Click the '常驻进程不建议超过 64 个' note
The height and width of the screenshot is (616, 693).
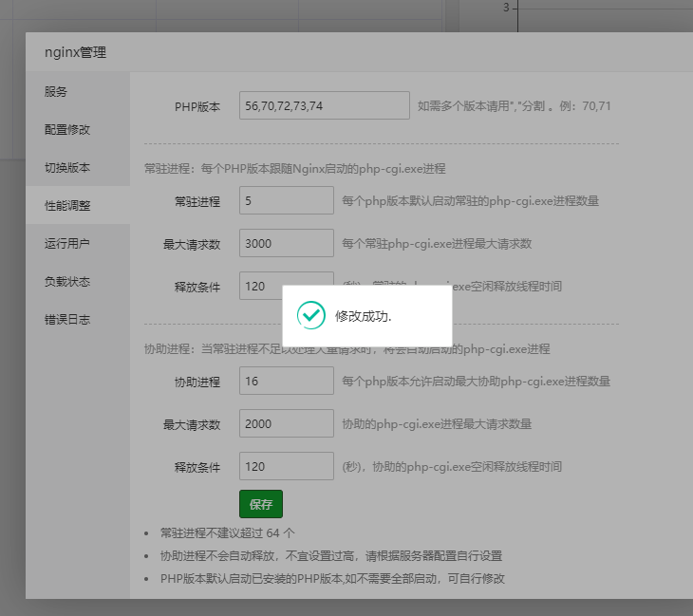point(227,532)
